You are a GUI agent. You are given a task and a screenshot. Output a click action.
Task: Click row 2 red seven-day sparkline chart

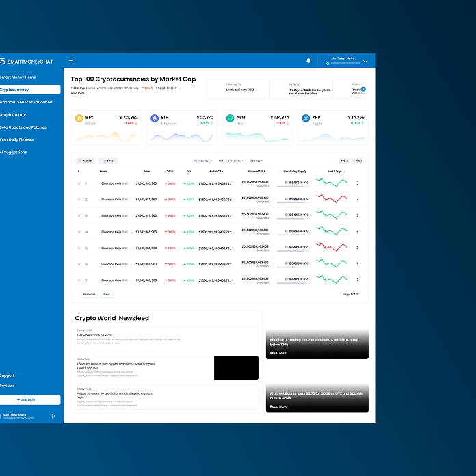coord(332,198)
